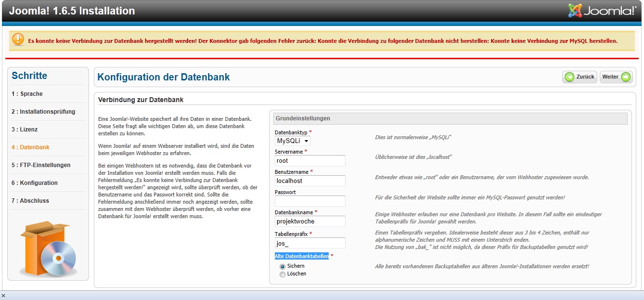The height and width of the screenshot is (300, 644).
Task: Close the bottom bar with the x
Action: point(3,296)
